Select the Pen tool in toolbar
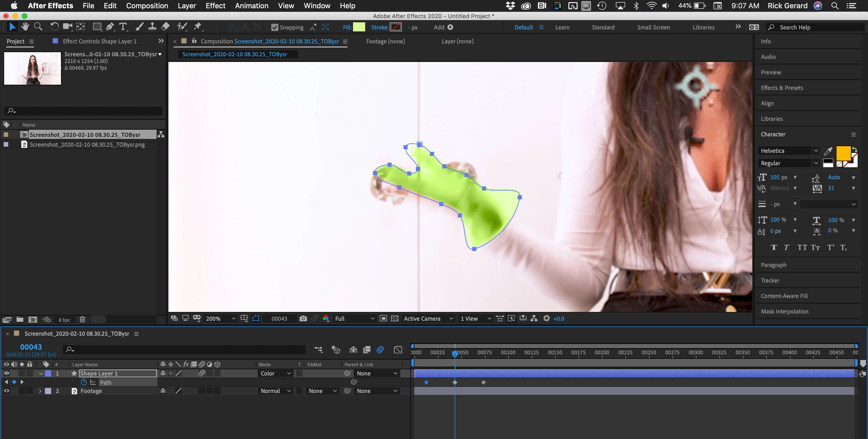 point(110,27)
